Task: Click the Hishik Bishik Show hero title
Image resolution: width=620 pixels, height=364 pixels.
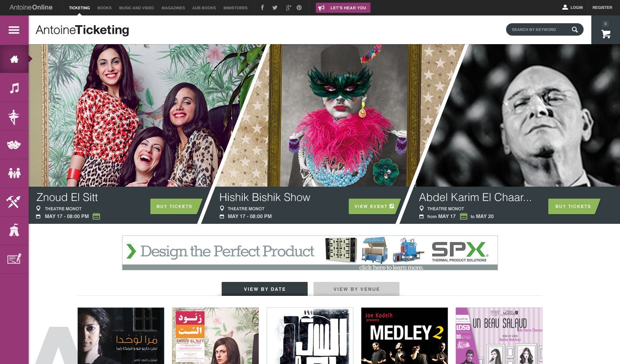Action: pyautogui.click(x=265, y=197)
